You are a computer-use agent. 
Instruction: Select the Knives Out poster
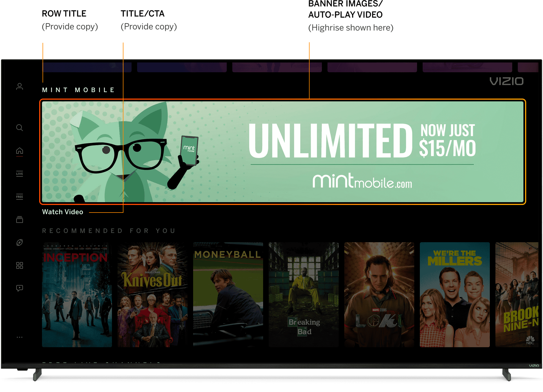[x=153, y=295]
